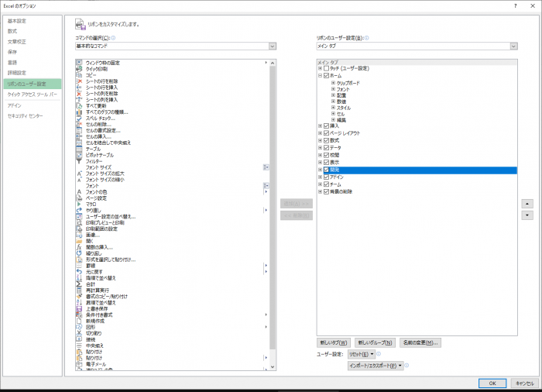Uncheck the 挿入 tab checkbox
This screenshot has height=392, width=542.
pos(327,126)
